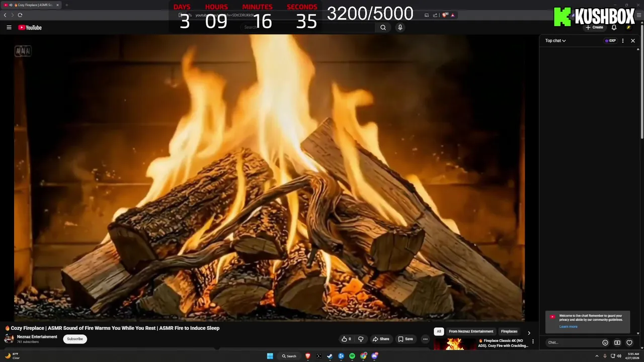Open Steam from the taskbar
The width and height of the screenshot is (644, 362).
(x=330, y=356)
